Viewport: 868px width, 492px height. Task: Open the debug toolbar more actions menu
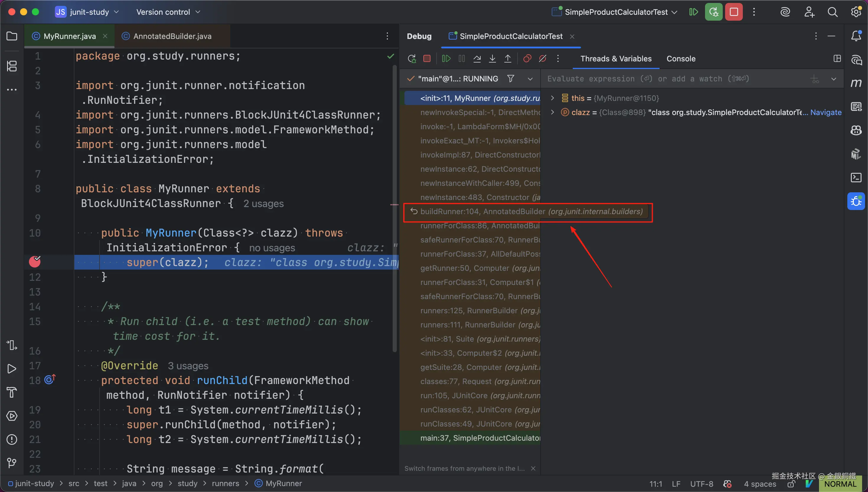click(558, 59)
